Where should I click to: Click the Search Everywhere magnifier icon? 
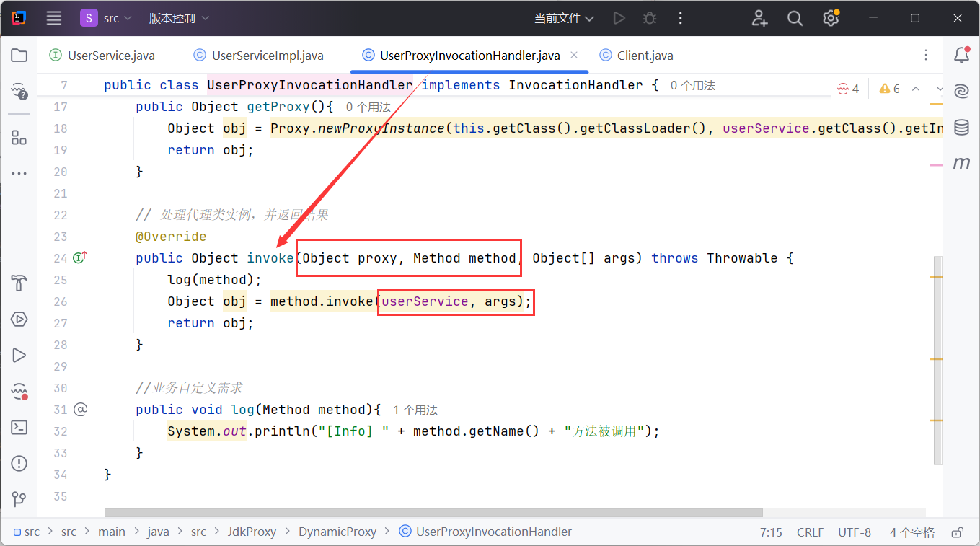pyautogui.click(x=795, y=19)
